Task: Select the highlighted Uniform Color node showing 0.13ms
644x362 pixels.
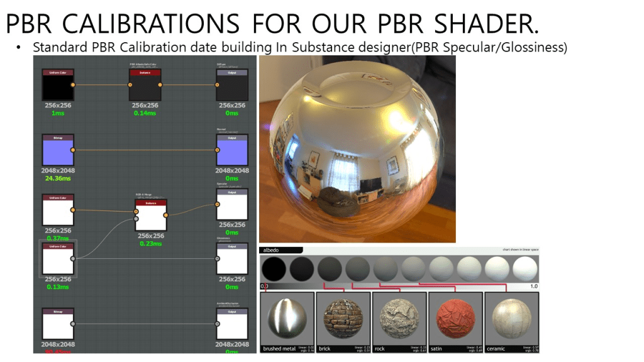Action: point(58,258)
